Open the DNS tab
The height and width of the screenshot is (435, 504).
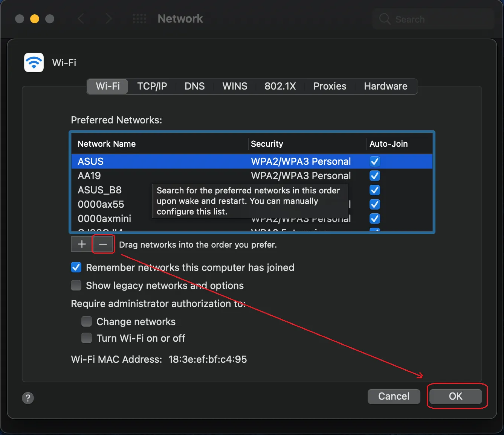pos(194,86)
